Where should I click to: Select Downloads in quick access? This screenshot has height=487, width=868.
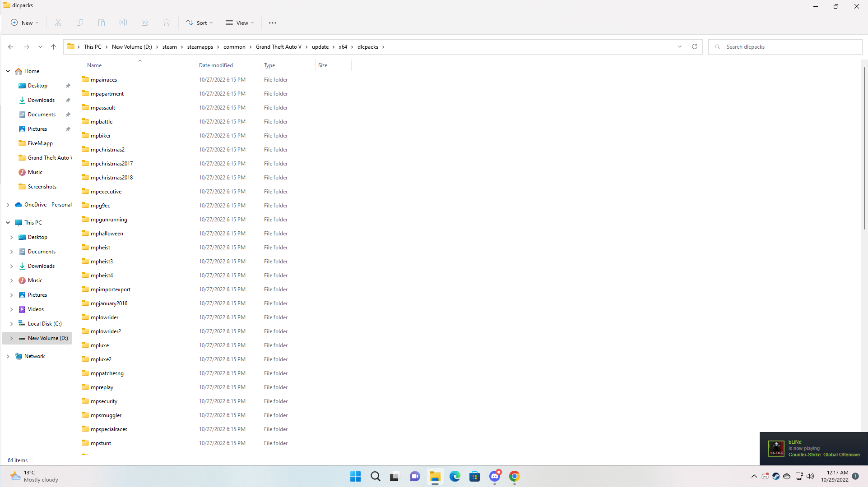41,100
